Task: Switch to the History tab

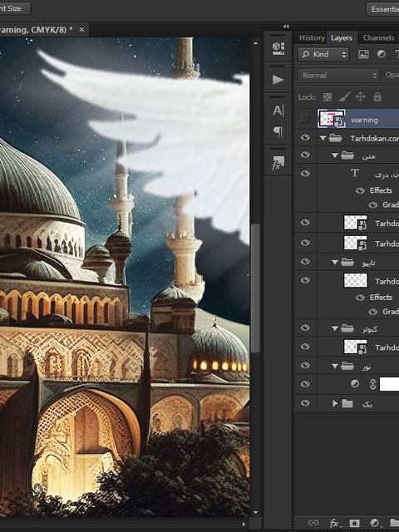Action: tap(312, 37)
